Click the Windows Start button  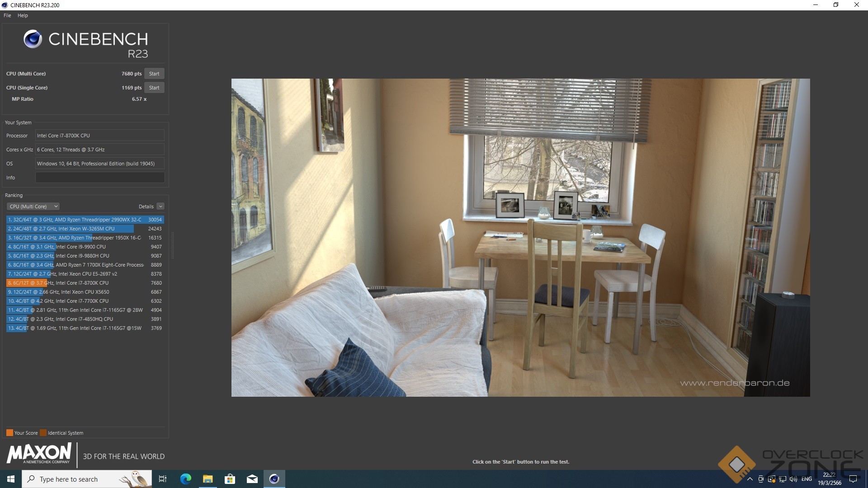click(x=11, y=479)
